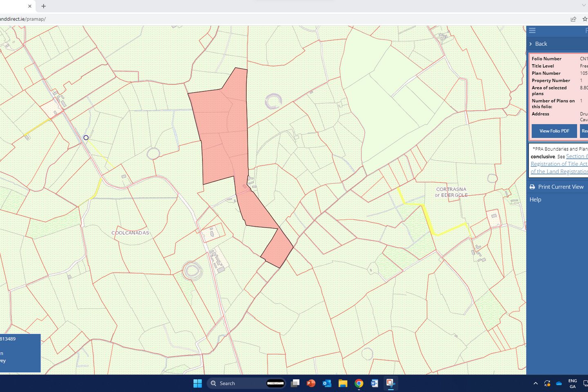Collapse the folio panel with the Back chevron

(531, 44)
